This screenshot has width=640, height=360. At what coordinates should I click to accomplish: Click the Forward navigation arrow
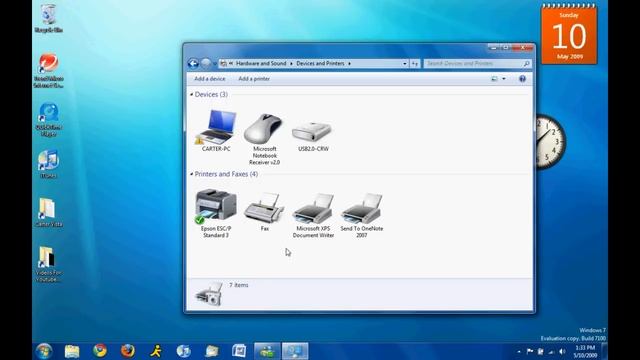pyautogui.click(x=206, y=63)
